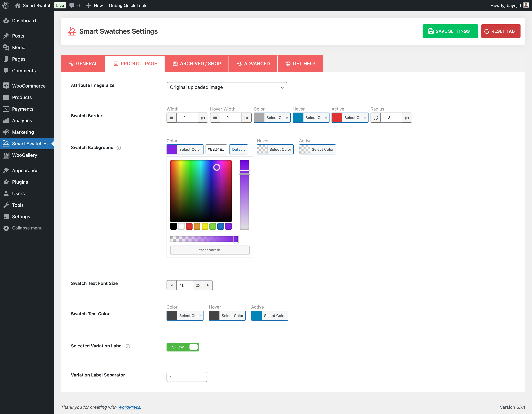
Task: Click the #8224e3 hex color field
Action: point(216,149)
